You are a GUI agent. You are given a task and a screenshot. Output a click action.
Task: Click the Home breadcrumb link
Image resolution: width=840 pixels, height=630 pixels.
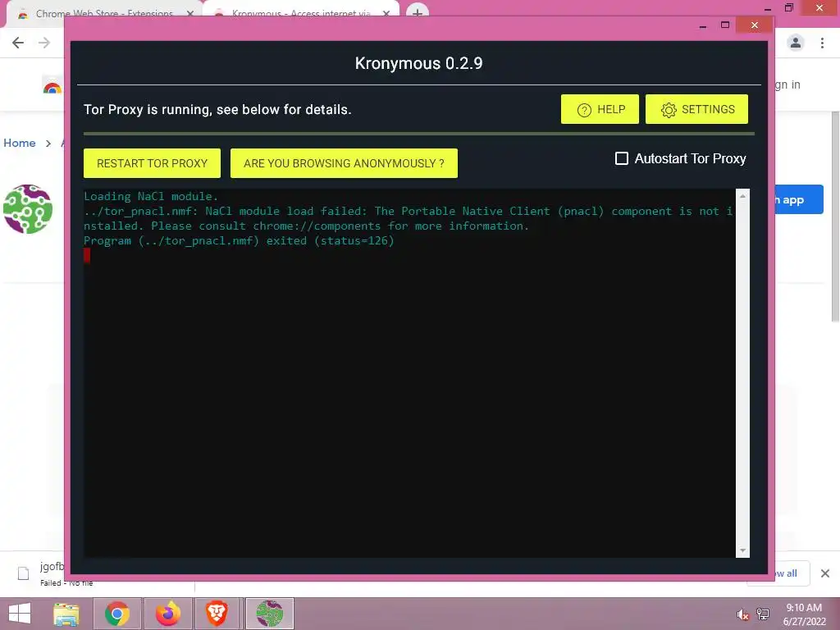tap(20, 143)
